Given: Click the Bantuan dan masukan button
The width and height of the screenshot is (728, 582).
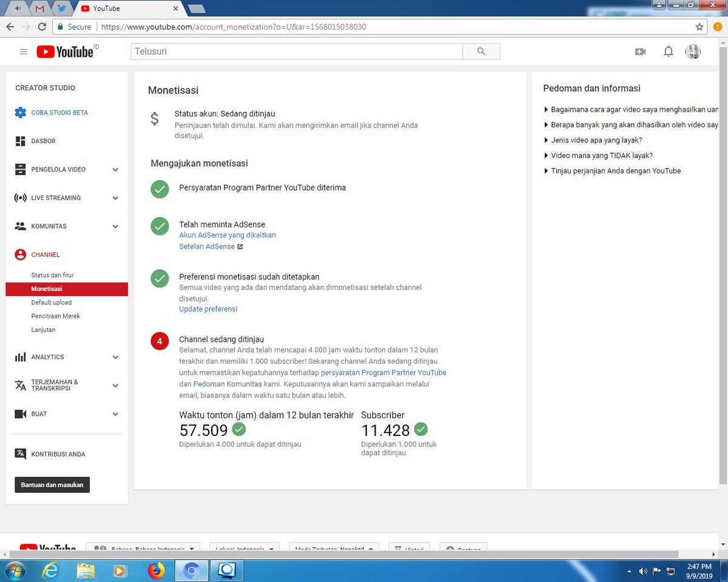Looking at the screenshot, I should 52,485.
